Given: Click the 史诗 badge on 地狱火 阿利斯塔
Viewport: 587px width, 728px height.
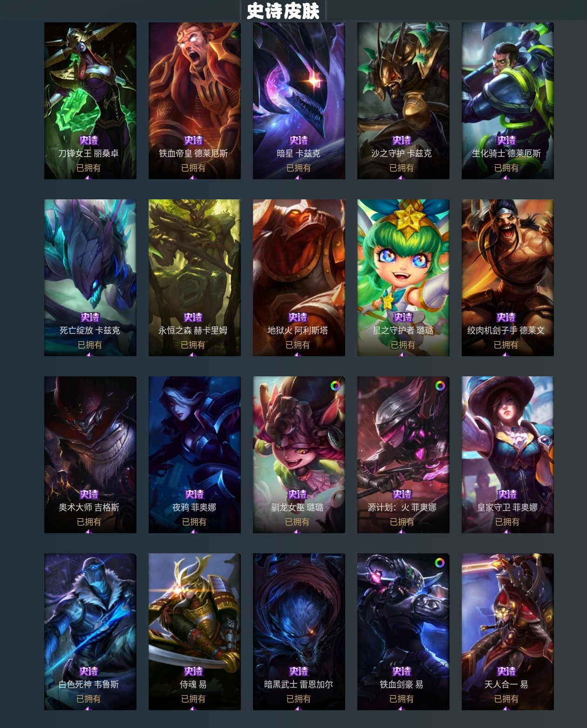Looking at the screenshot, I should (298, 317).
